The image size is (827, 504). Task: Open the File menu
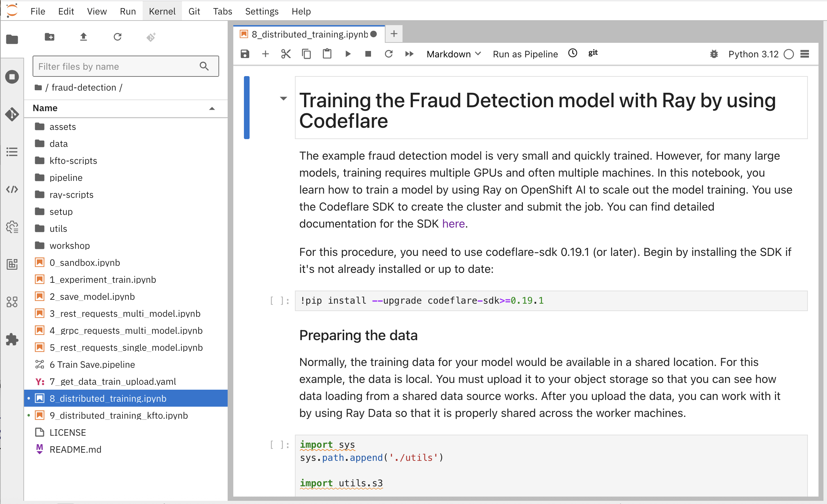click(x=38, y=11)
